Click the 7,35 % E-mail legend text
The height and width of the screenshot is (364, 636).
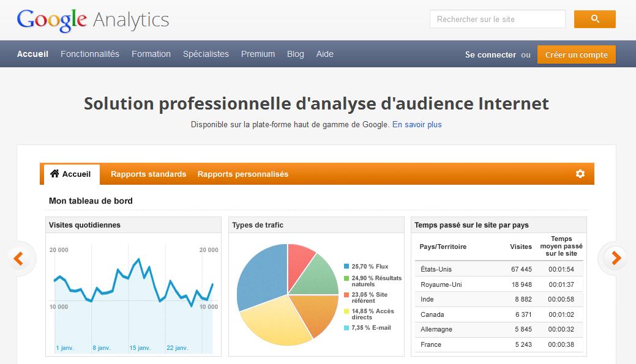tap(371, 327)
